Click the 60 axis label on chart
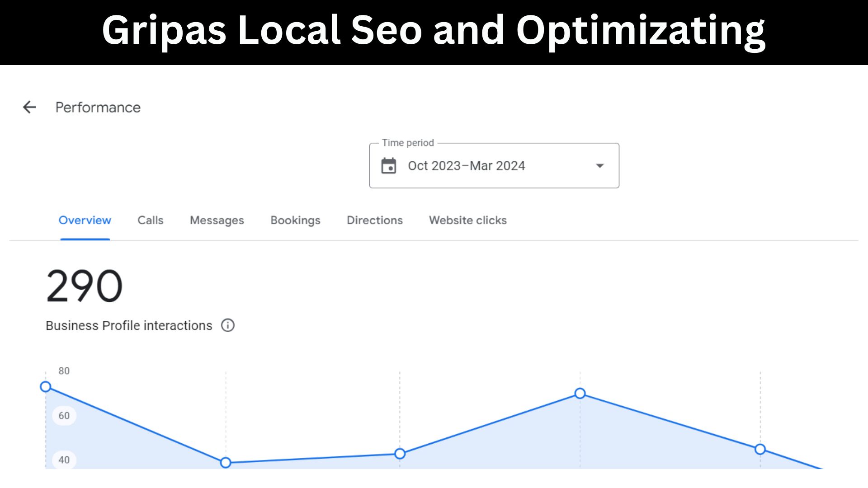 coord(64,416)
